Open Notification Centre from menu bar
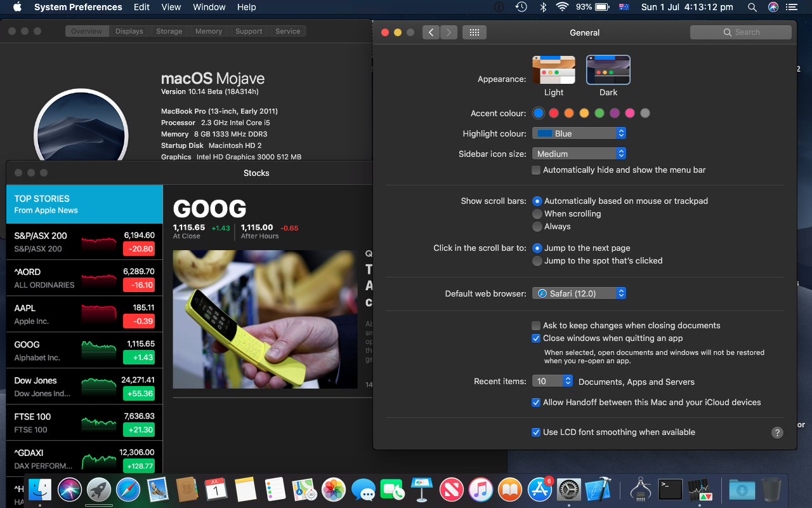The image size is (812, 508). (791, 7)
